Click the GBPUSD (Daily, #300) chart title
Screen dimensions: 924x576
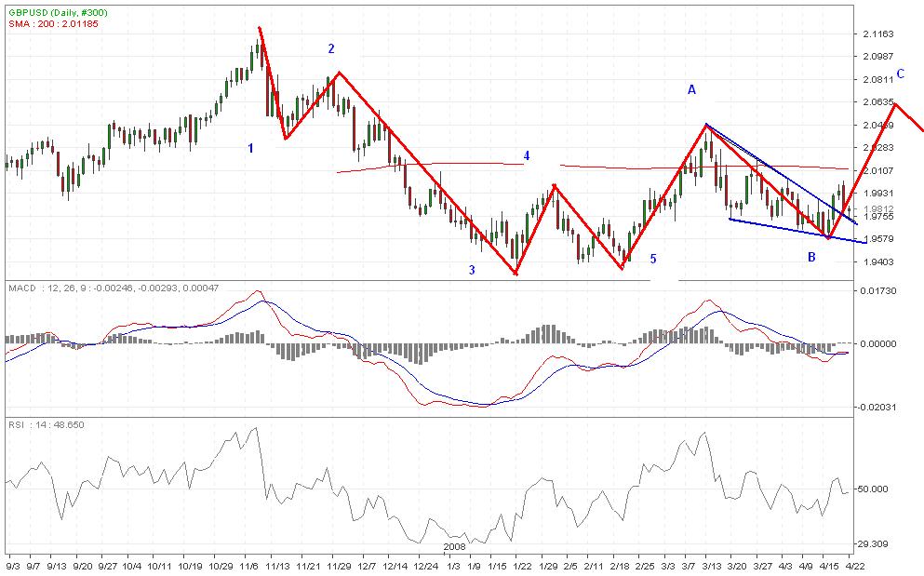[x=58, y=13]
